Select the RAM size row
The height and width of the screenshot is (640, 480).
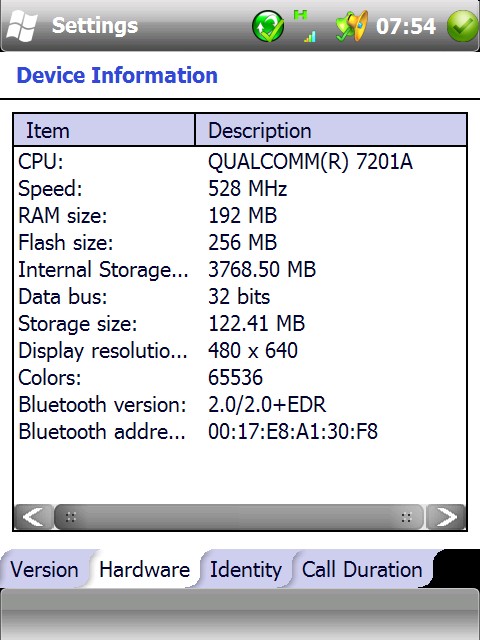tap(240, 215)
